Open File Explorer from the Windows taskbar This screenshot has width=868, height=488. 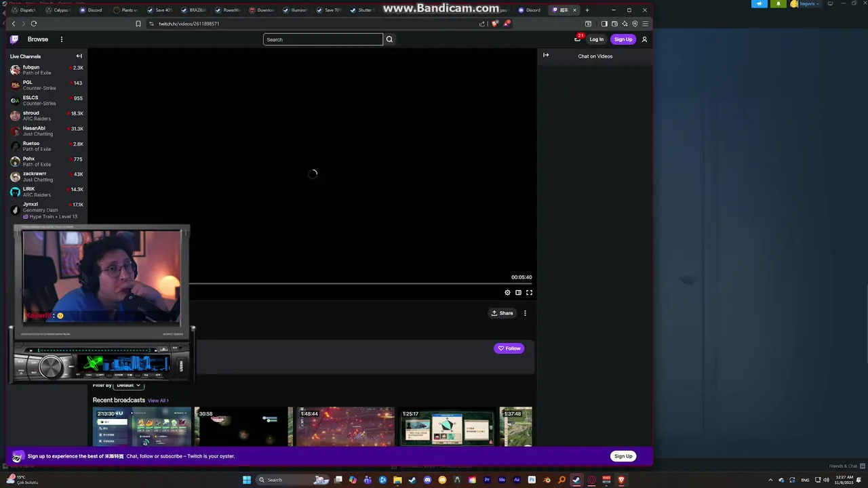[397, 480]
